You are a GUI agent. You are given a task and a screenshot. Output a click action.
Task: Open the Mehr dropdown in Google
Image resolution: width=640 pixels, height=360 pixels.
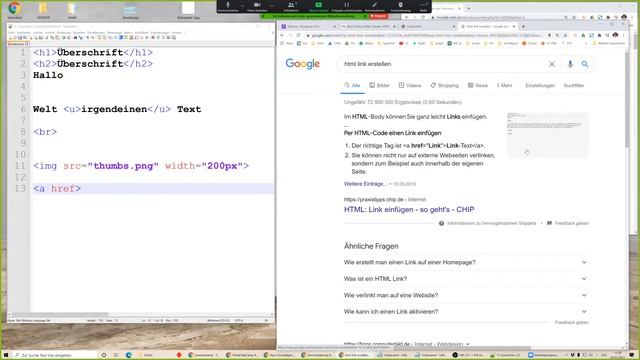pos(504,85)
